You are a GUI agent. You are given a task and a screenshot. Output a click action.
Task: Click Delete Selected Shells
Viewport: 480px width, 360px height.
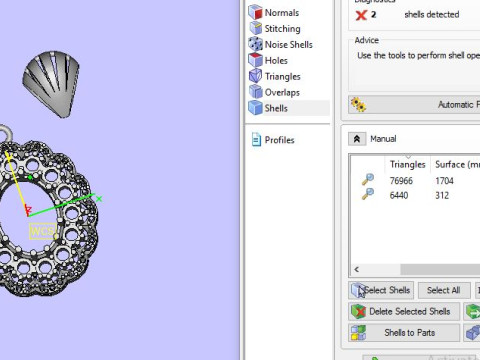tap(404, 312)
